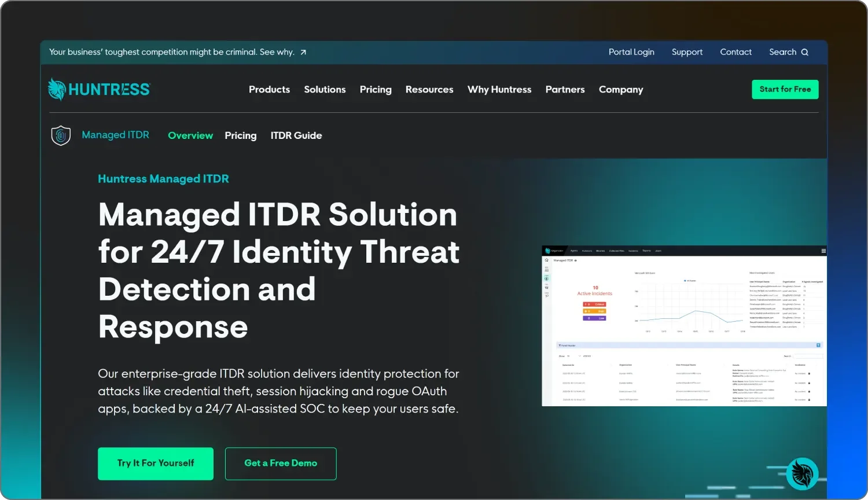
Task: Open the Huntress chat widget icon
Action: (x=802, y=473)
